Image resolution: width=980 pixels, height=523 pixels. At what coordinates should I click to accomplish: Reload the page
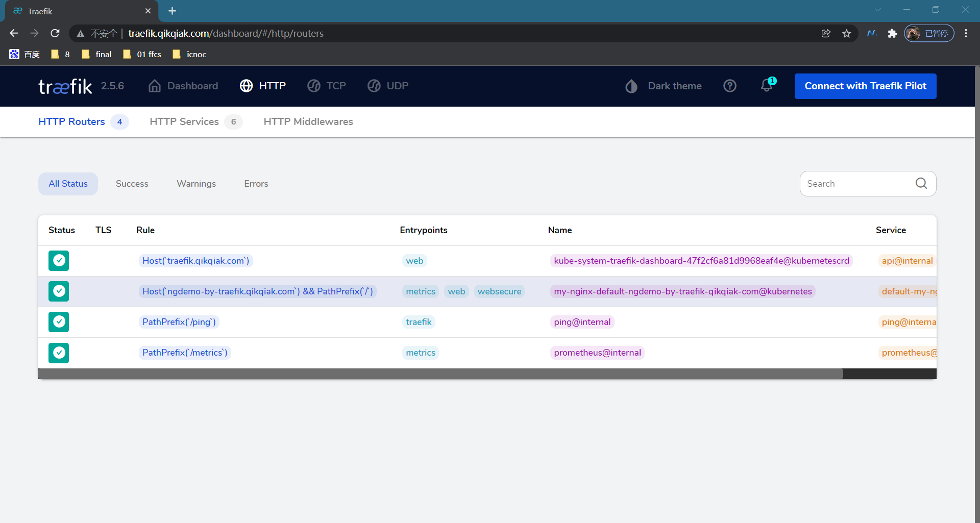pos(55,33)
